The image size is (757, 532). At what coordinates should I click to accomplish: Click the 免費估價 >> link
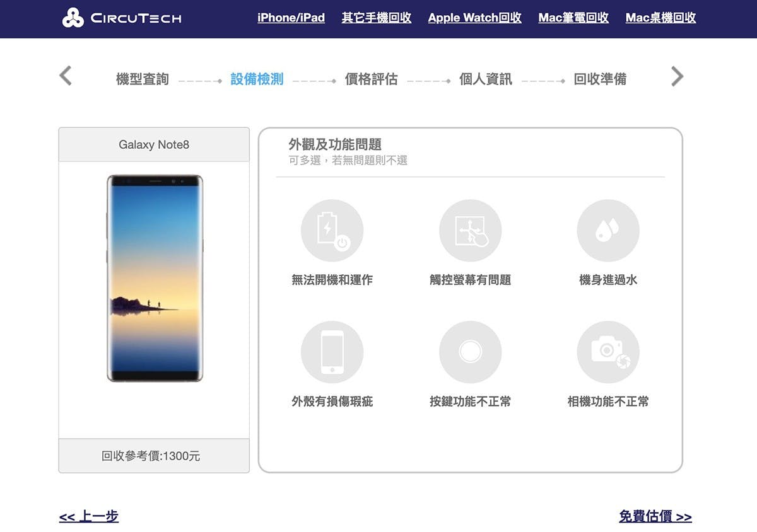(655, 516)
